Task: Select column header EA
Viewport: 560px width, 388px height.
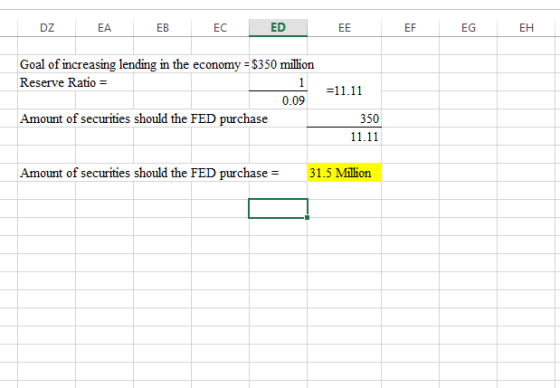Action: pyautogui.click(x=104, y=28)
